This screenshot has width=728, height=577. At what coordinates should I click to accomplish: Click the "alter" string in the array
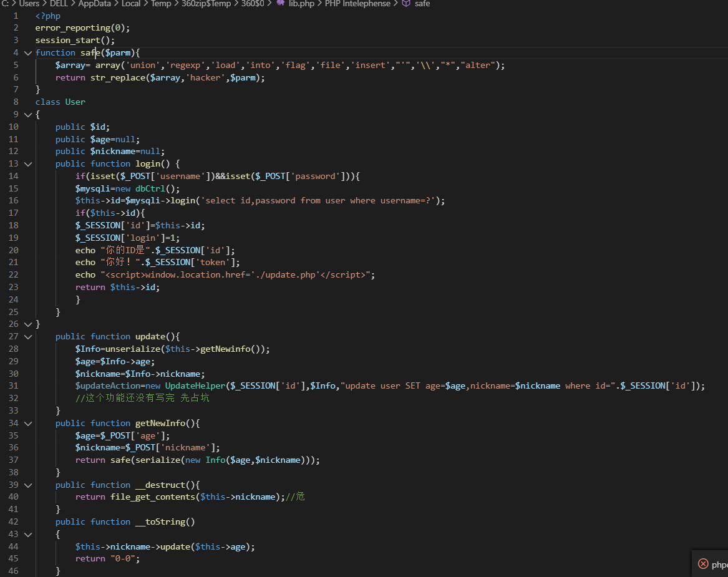point(478,65)
